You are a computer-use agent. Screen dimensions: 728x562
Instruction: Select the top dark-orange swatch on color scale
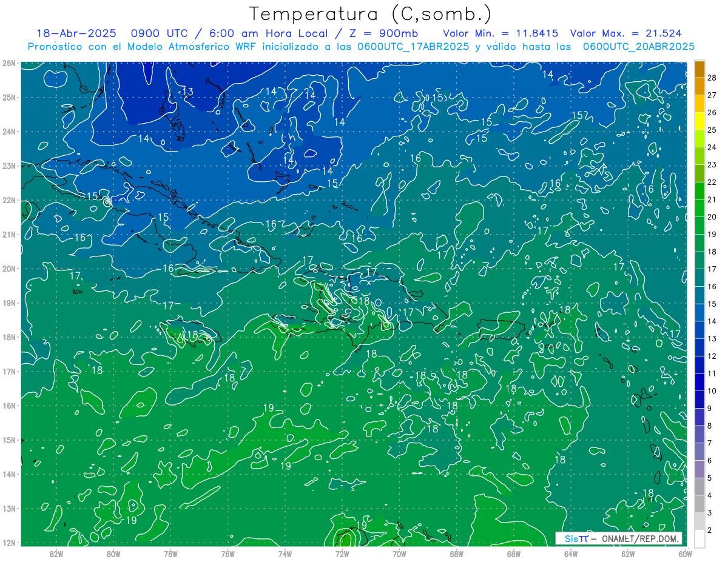point(699,70)
